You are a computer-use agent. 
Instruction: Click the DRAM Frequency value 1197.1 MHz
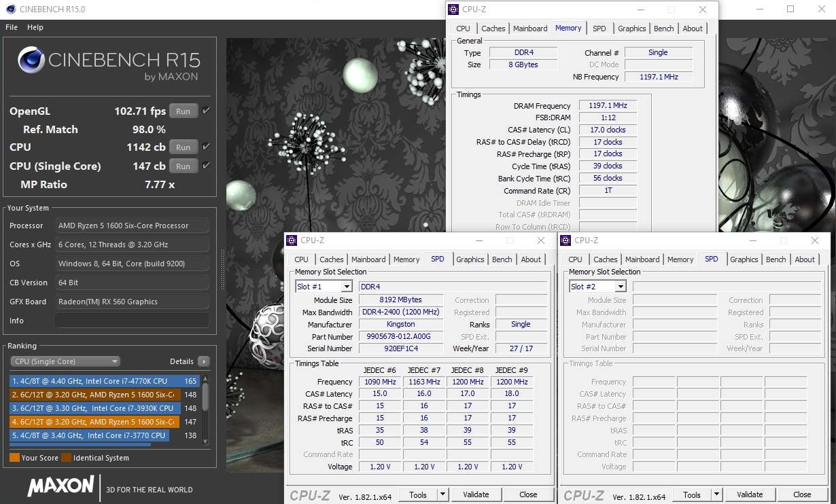[608, 106]
